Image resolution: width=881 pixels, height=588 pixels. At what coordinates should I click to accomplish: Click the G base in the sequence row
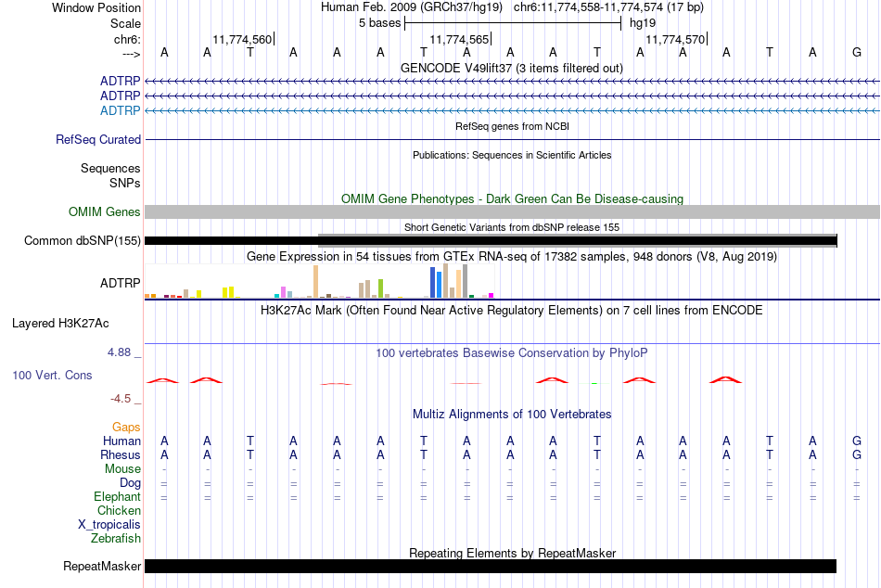click(856, 52)
